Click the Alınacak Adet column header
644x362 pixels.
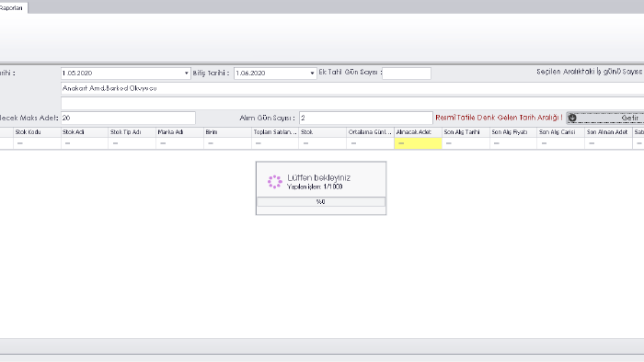click(x=418, y=132)
